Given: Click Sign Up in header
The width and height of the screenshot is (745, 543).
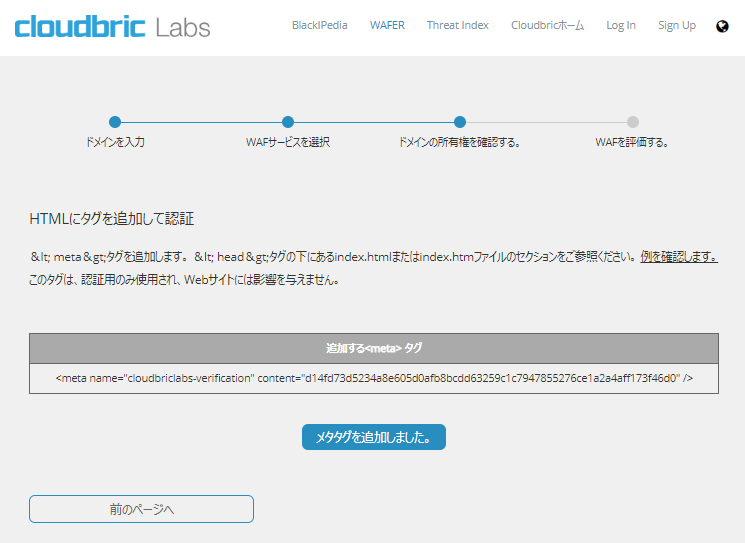Looking at the screenshot, I should [x=677, y=25].
